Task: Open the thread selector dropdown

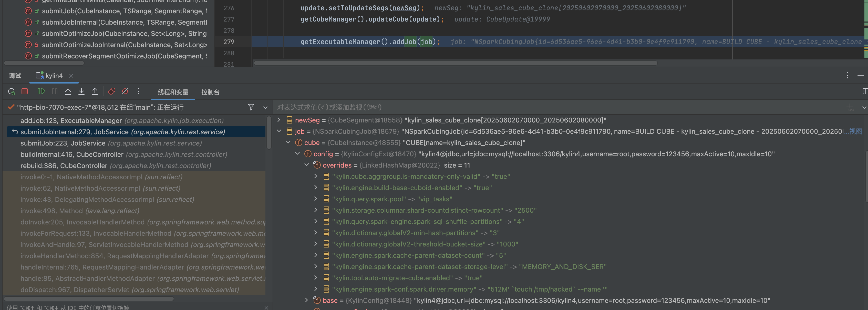Action: coord(265,108)
